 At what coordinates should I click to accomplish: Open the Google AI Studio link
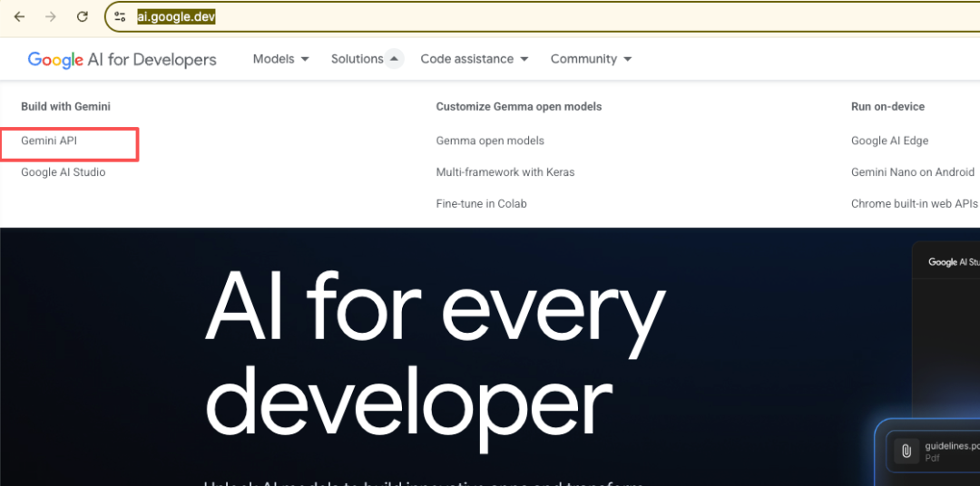click(x=64, y=171)
